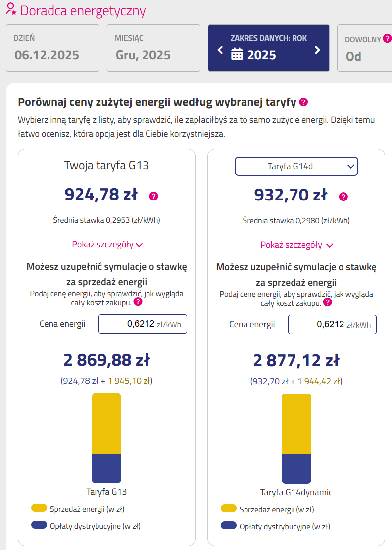Expand Pokaż szczegóły for G14d tariff
Viewport: 392px width, 550px height.
296,245
